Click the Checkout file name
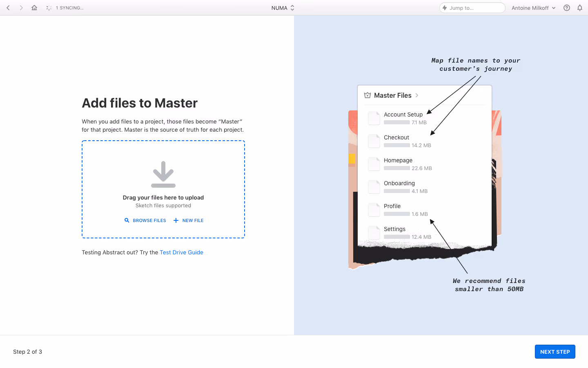This screenshot has width=588, height=368. (x=396, y=137)
